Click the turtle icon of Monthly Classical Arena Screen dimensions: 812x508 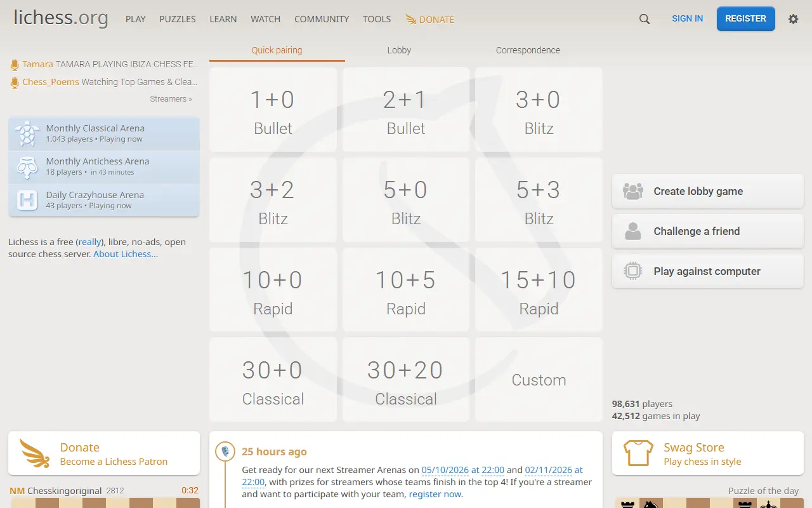[27, 133]
